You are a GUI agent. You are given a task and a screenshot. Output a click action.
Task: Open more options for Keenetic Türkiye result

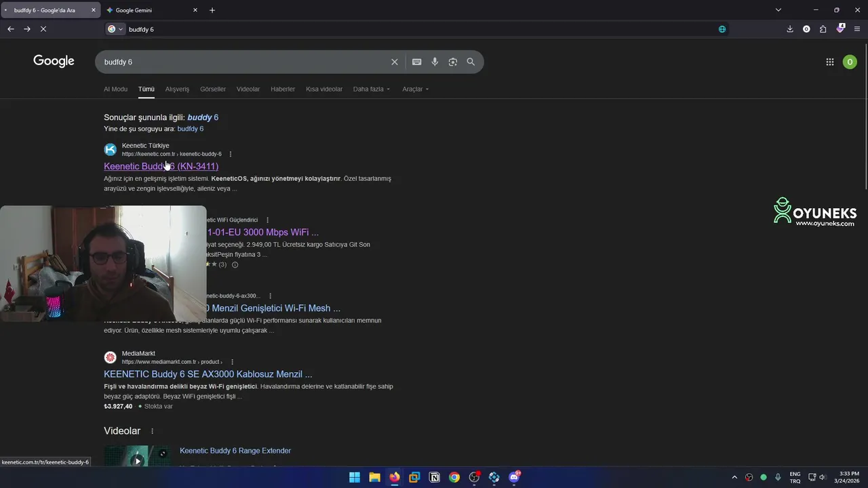pos(231,154)
